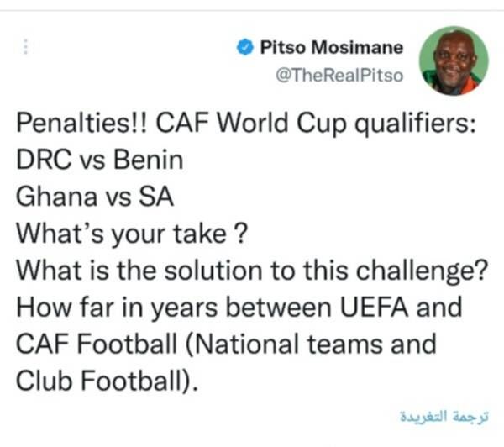The image size is (504, 447).
Task: Open the @TheRealPitso handle link
Action: (339, 75)
